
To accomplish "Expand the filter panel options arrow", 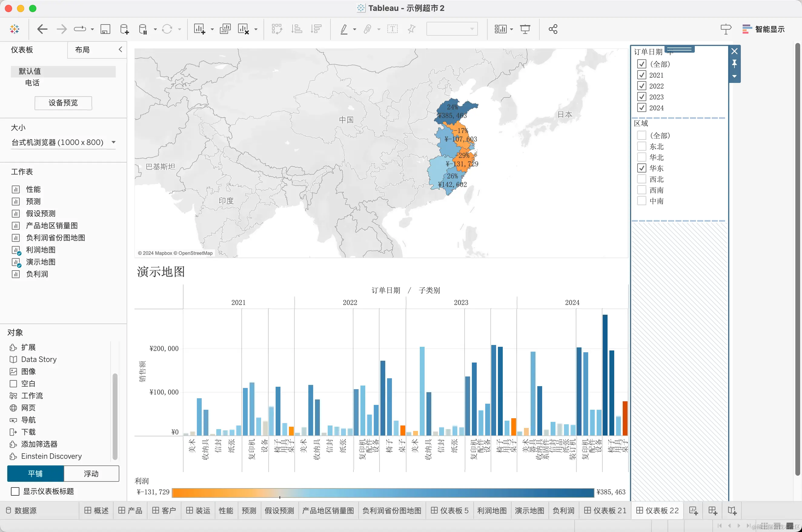I will point(734,76).
